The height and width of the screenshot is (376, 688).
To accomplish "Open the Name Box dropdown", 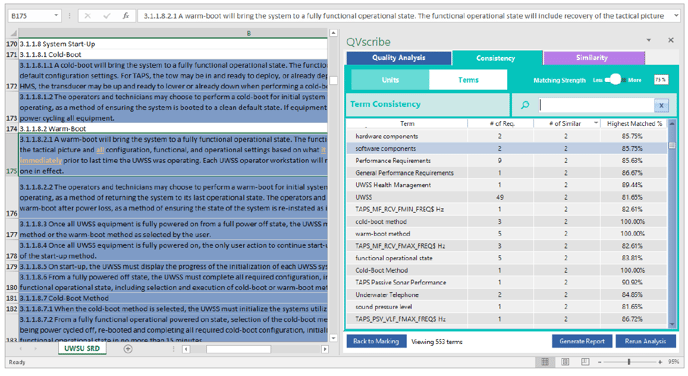I will [x=56, y=16].
